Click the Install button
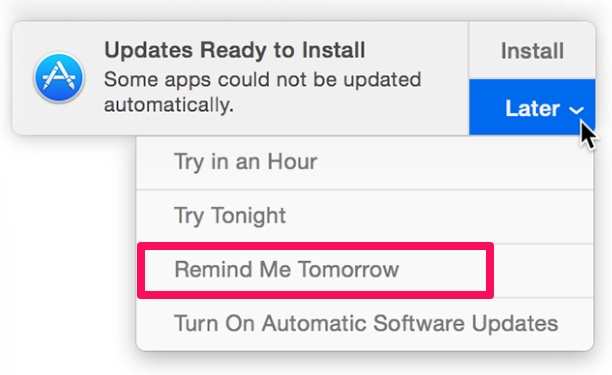Viewport: 612px width, 375px height. coord(532,51)
